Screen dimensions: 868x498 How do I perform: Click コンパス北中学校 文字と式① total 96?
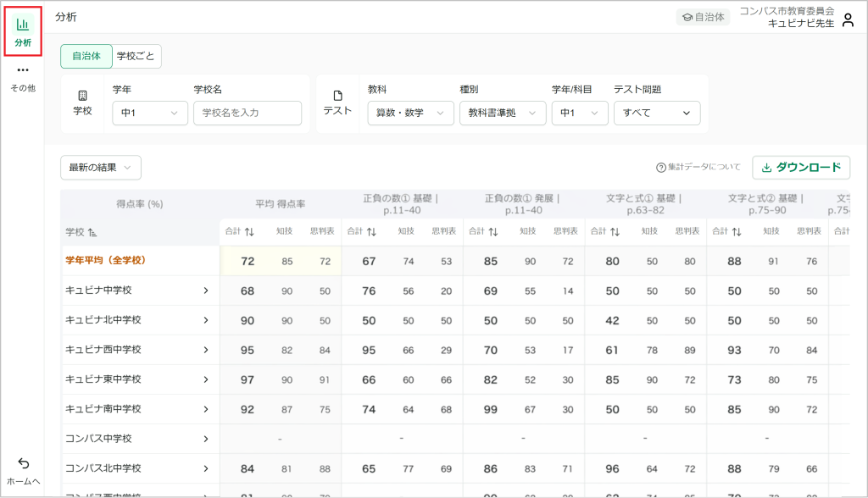[612, 468]
